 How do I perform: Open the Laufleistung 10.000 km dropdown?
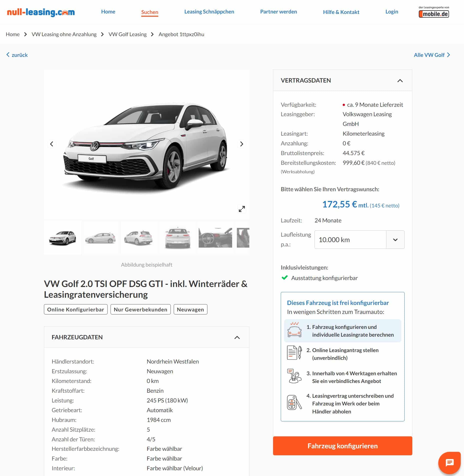pyautogui.click(x=359, y=240)
